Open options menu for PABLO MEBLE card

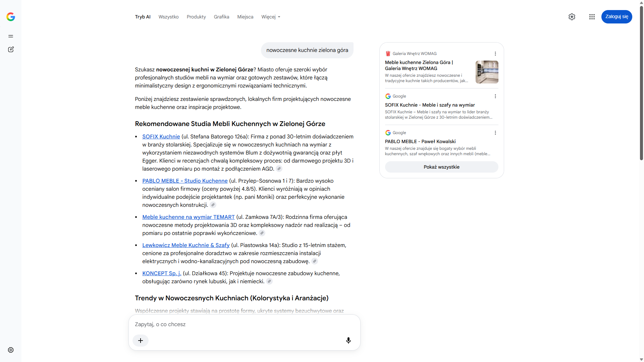click(x=495, y=133)
